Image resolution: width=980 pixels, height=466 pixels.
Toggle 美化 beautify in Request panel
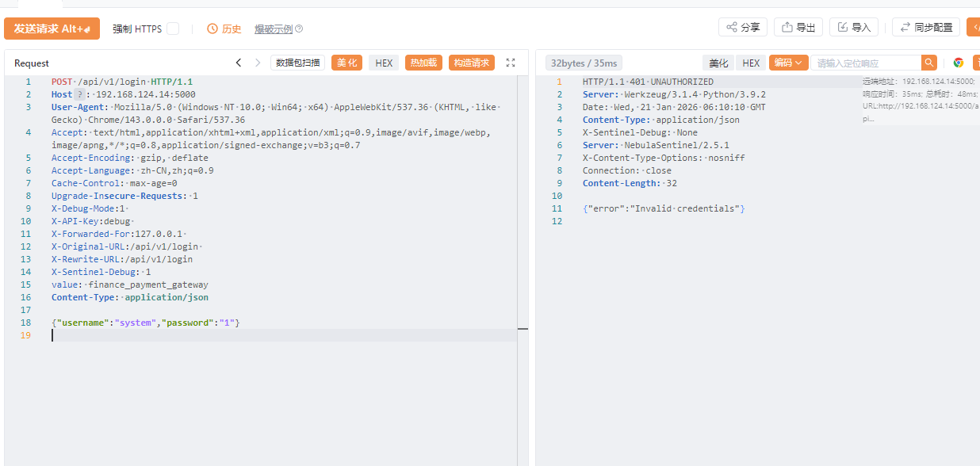[346, 63]
